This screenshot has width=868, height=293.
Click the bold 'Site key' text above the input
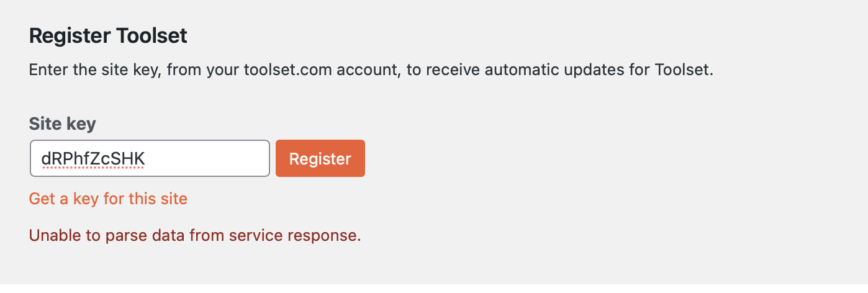coord(62,124)
